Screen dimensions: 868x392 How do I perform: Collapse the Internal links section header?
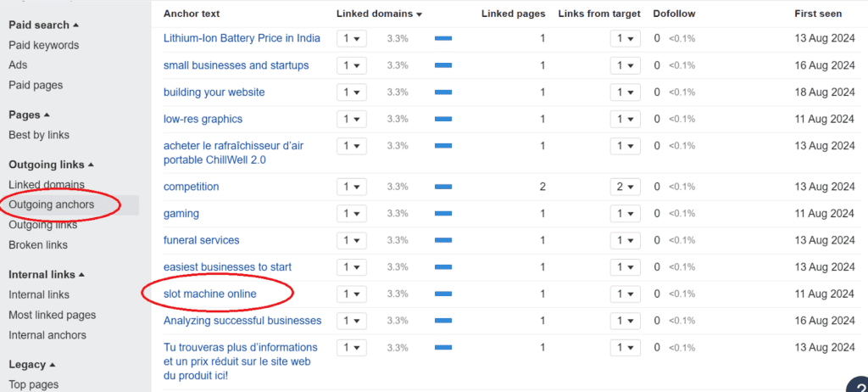(46, 274)
